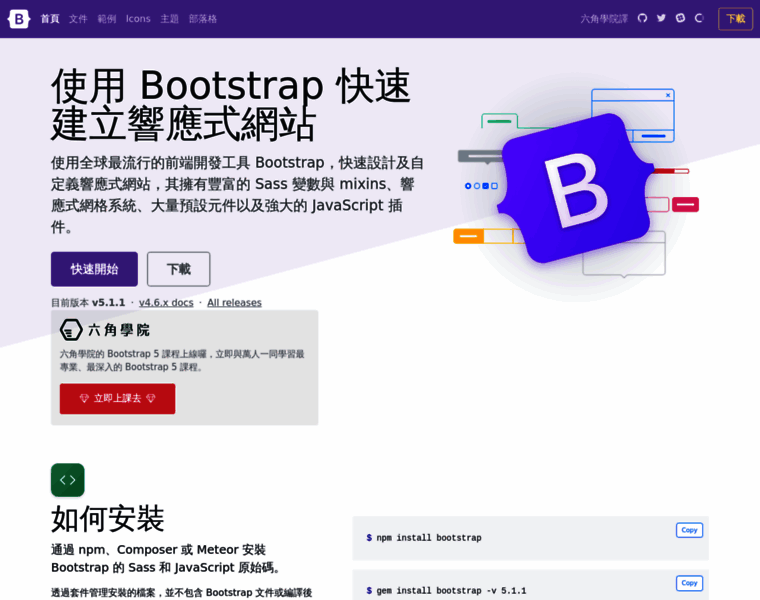
Task: Copy the npm install bootstrap command
Action: click(x=689, y=530)
